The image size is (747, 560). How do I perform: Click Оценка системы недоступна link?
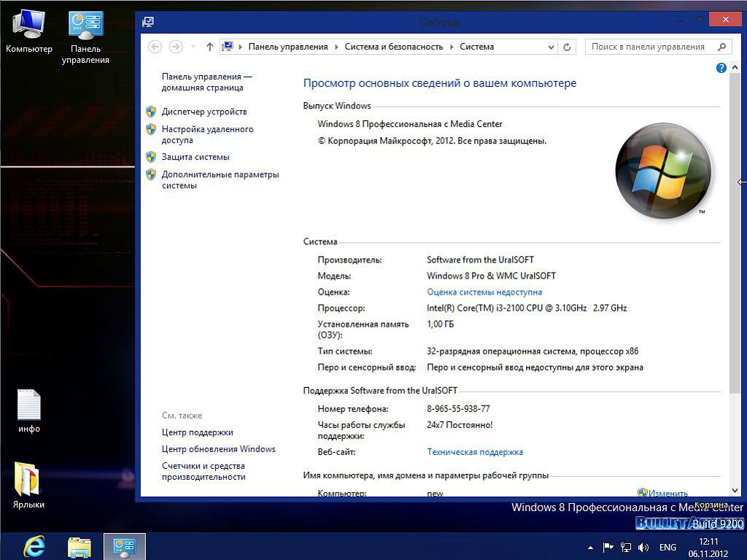pyautogui.click(x=484, y=292)
